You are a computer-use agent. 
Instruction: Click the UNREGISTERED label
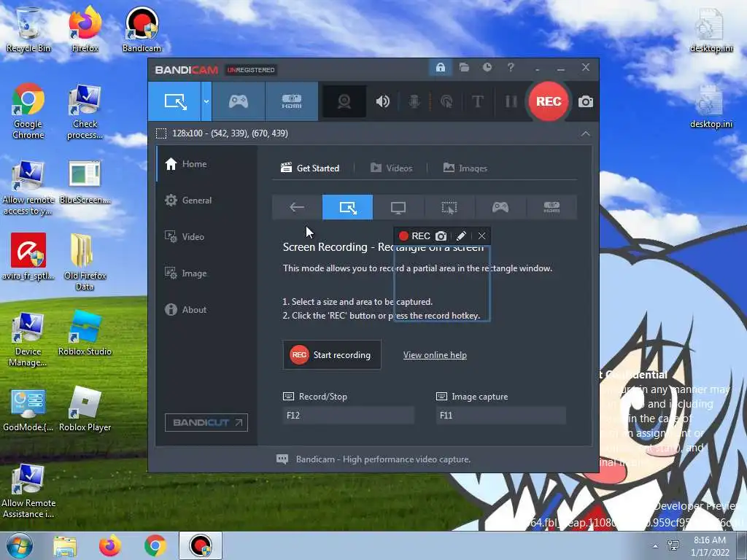[251, 70]
